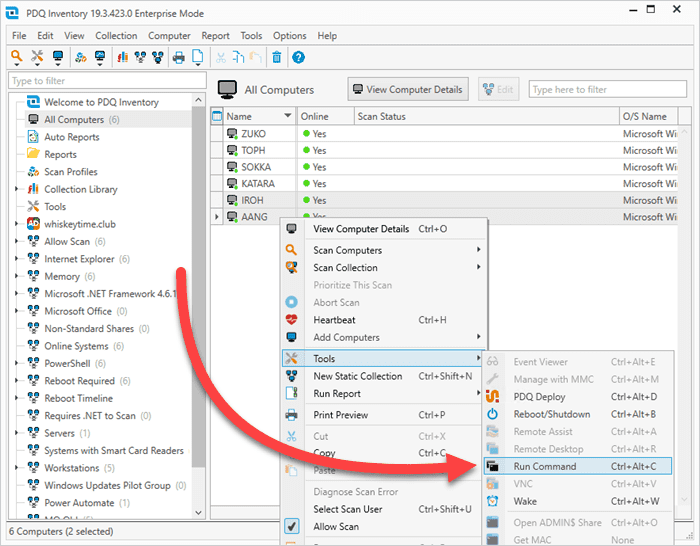The image size is (700, 546).
Task: Click the Scan Profiles toolbar icon
Action: pyautogui.click(x=81, y=57)
